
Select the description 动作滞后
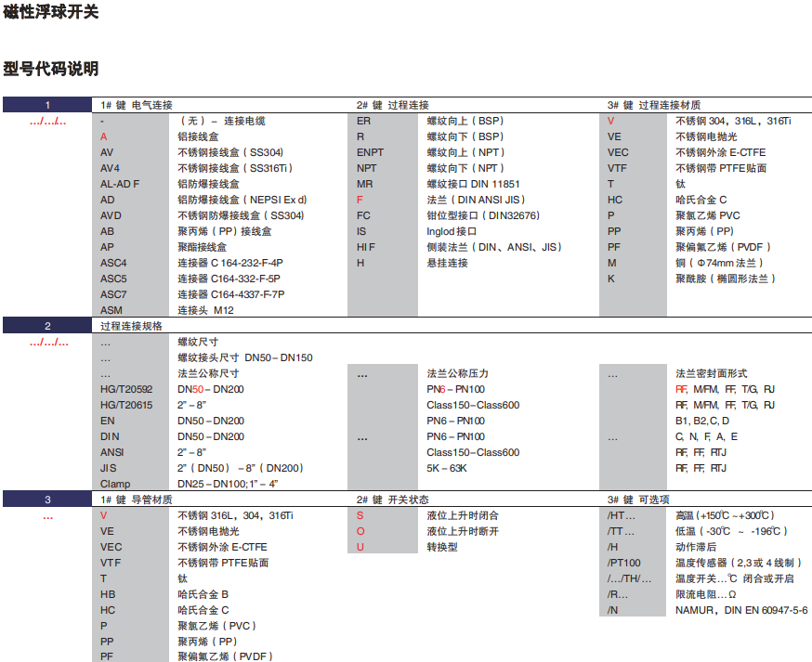(696, 547)
